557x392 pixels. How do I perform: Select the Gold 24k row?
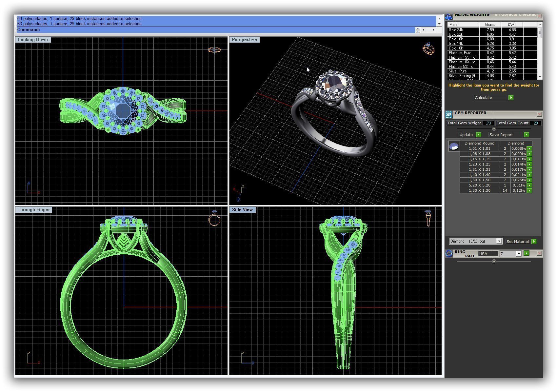pos(492,30)
